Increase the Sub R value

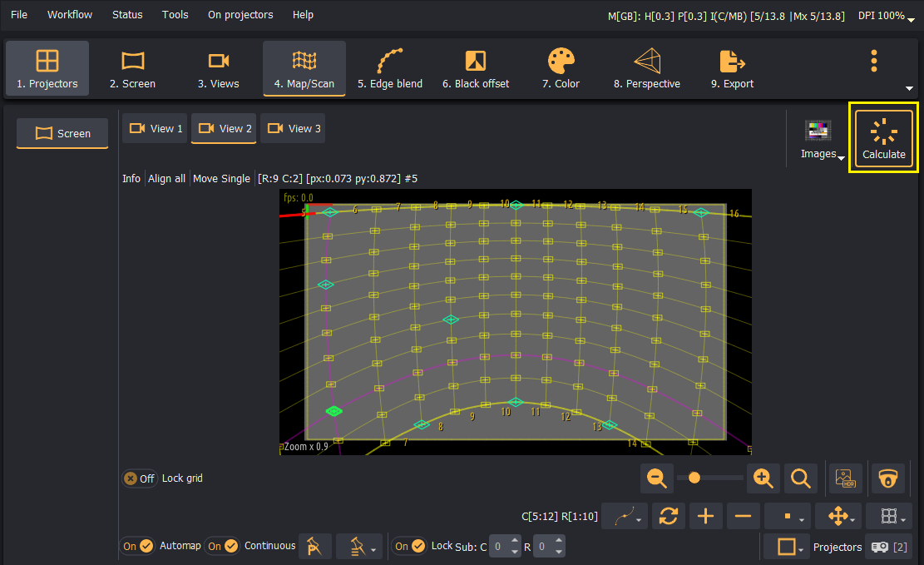(x=559, y=541)
